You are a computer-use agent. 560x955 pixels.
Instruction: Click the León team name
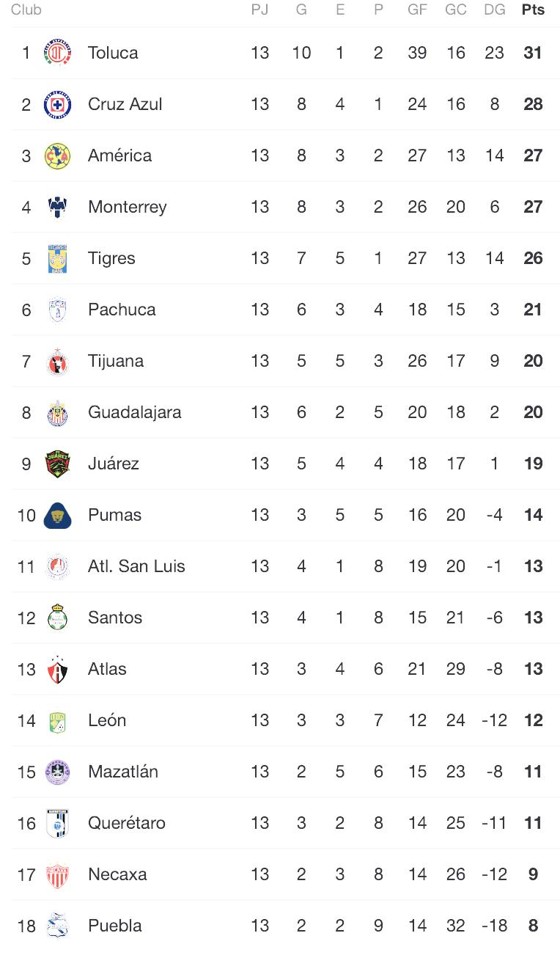tap(107, 720)
